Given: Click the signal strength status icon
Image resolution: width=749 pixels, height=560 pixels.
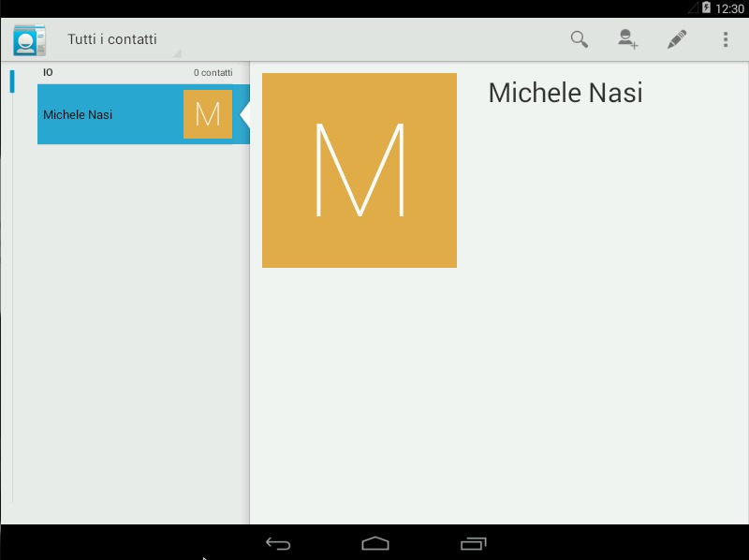Looking at the screenshot, I should coord(692,8).
